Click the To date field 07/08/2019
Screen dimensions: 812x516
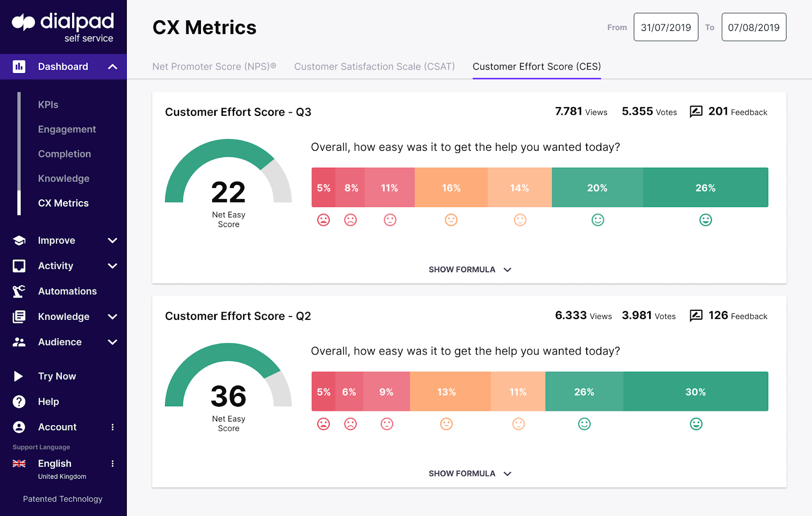point(754,27)
